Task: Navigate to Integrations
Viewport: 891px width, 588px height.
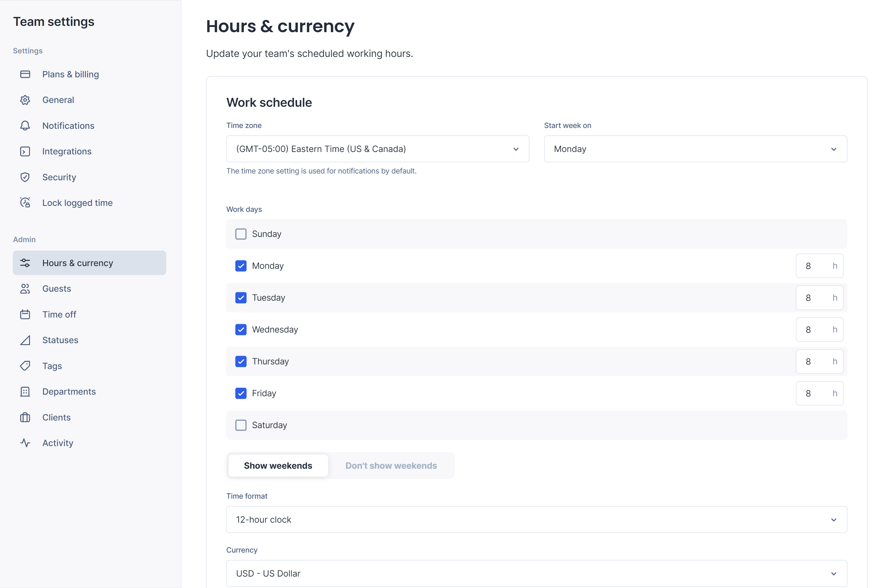Action: pos(89,151)
